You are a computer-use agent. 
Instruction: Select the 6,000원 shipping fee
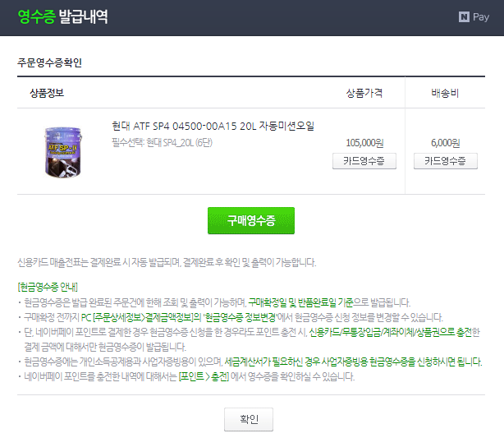[445, 143]
